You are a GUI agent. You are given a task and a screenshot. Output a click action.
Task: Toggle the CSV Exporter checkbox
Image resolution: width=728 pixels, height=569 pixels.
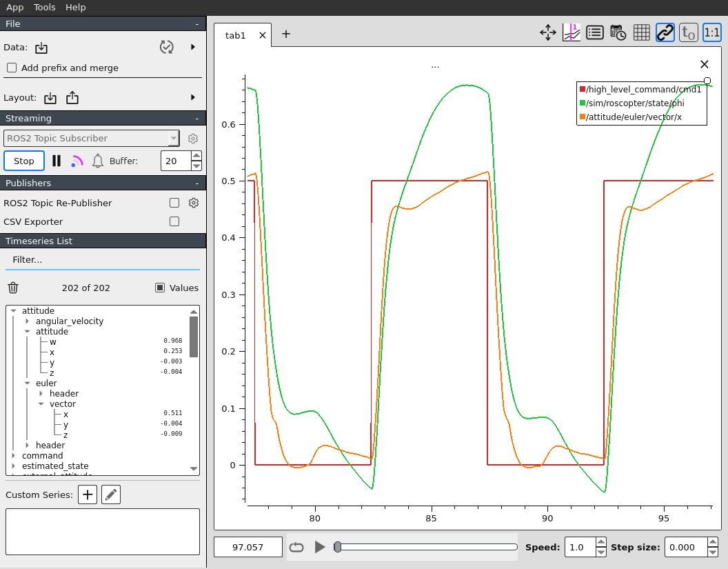point(174,221)
